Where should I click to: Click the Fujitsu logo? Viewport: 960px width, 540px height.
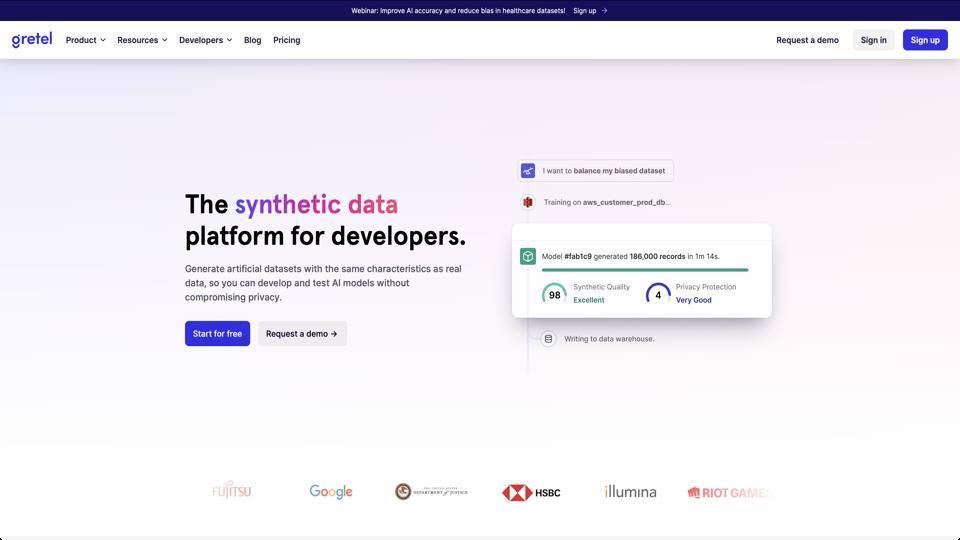(x=230, y=492)
